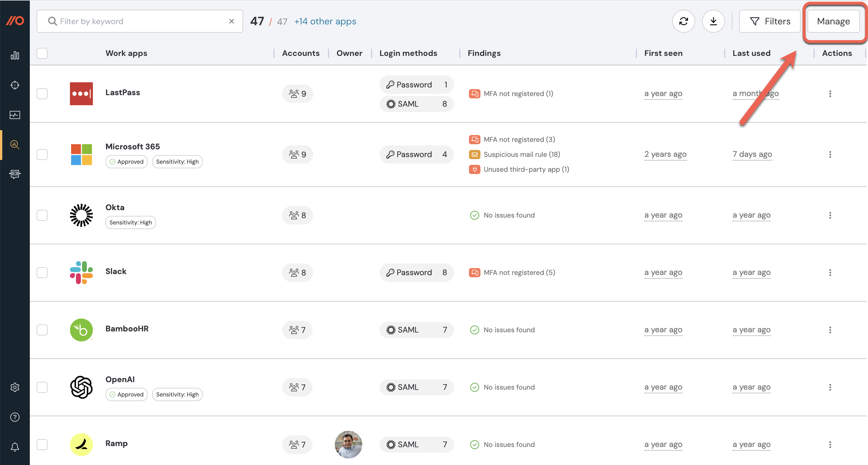Click the Slack Password 8 login method
The height and width of the screenshot is (465, 868).
pyautogui.click(x=417, y=272)
